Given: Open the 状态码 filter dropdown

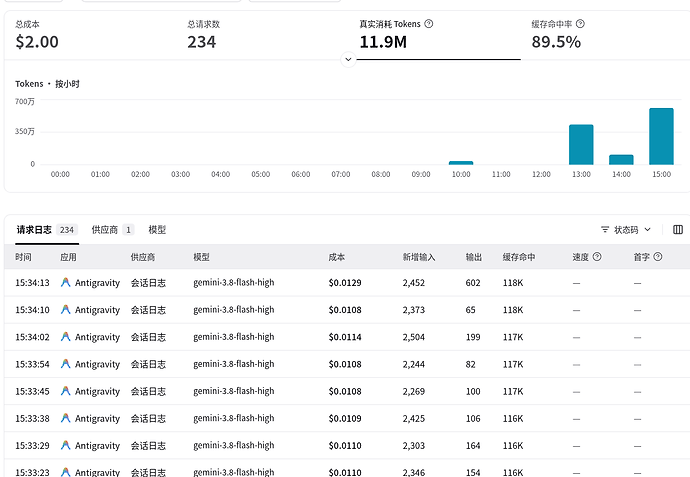Looking at the screenshot, I should pyautogui.click(x=626, y=230).
